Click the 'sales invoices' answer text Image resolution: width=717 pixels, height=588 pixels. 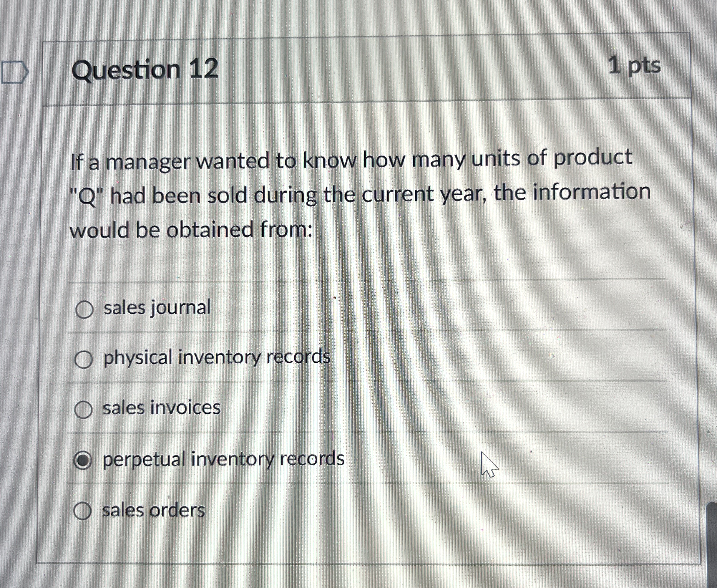click(162, 408)
